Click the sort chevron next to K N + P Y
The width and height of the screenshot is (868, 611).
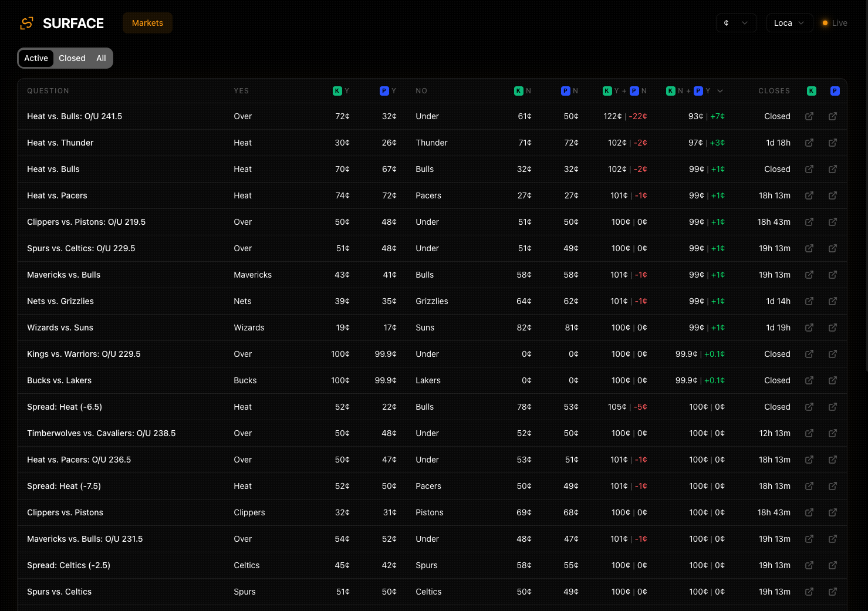coord(720,91)
